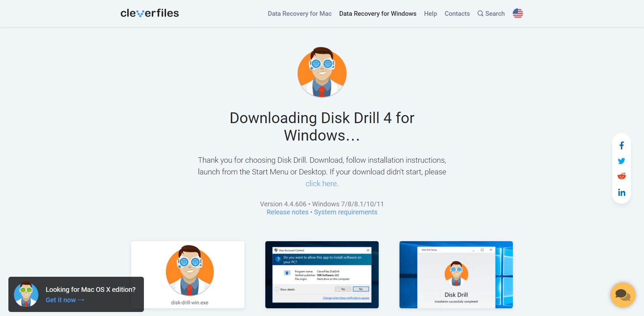Open the Help menu item
The height and width of the screenshot is (316, 644).
pyautogui.click(x=430, y=14)
